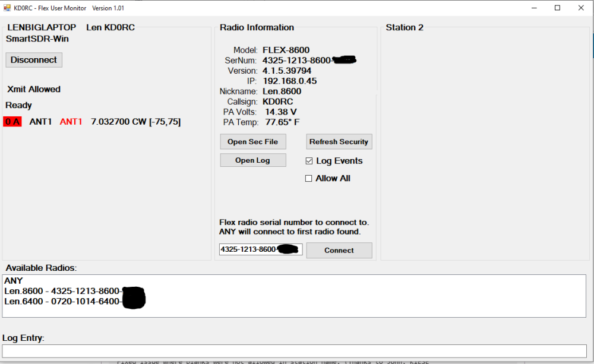Enable the Allow All checkbox

pos(309,178)
